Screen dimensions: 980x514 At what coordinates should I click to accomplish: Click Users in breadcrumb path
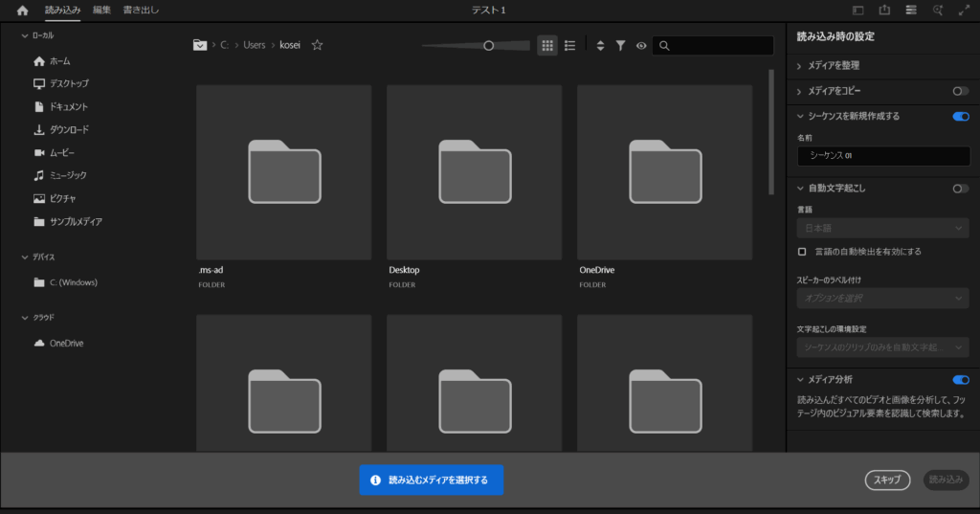tap(255, 45)
